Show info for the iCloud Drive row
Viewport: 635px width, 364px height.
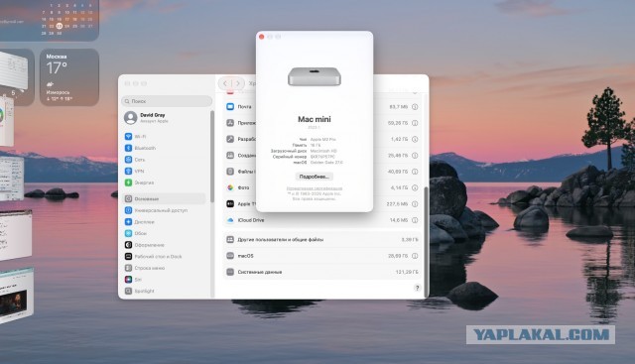[x=415, y=220]
